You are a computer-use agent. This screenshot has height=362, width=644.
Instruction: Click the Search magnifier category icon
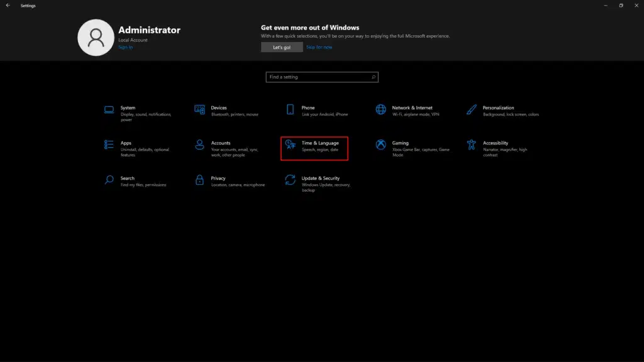[109, 180]
